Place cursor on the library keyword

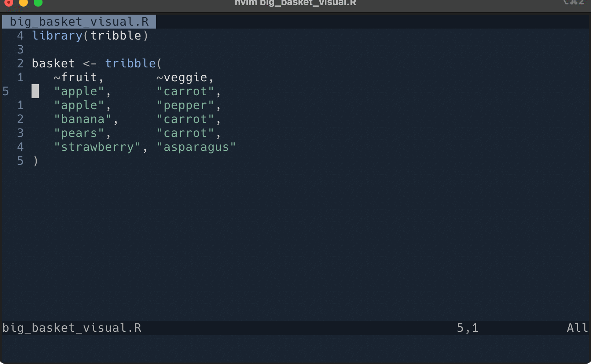click(x=57, y=36)
